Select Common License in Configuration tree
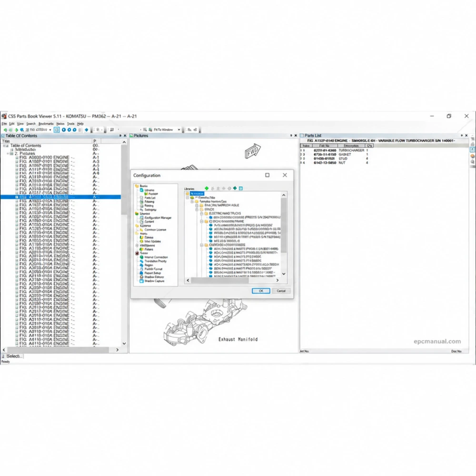Viewport: 476px width, 476px height. pos(155,229)
